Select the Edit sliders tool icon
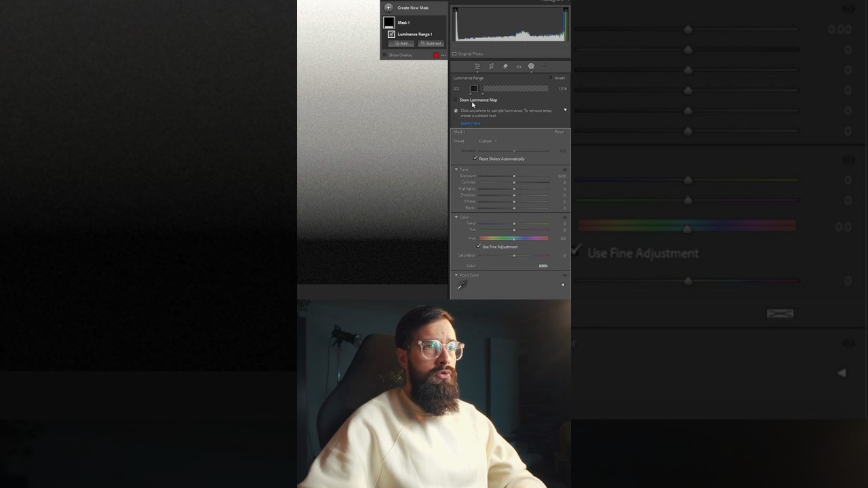The height and width of the screenshot is (488, 868). click(x=477, y=66)
